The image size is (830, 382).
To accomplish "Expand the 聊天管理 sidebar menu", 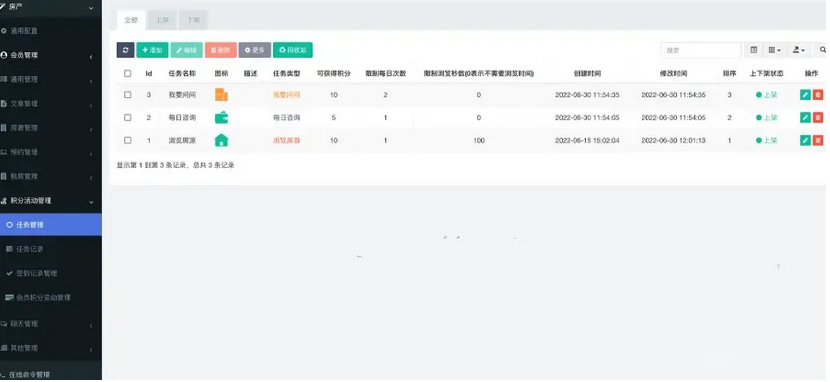I will coord(91,325).
